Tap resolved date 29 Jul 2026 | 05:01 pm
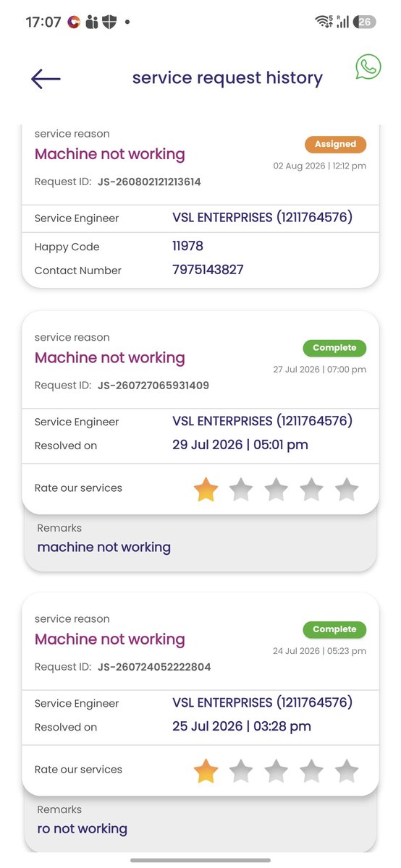Screen dimensions: 401x868 click(x=240, y=445)
